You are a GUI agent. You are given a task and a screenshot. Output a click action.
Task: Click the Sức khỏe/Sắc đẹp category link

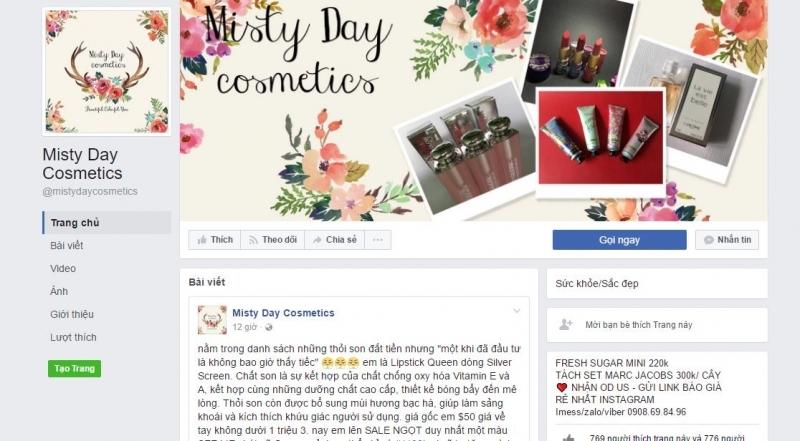[596, 283]
